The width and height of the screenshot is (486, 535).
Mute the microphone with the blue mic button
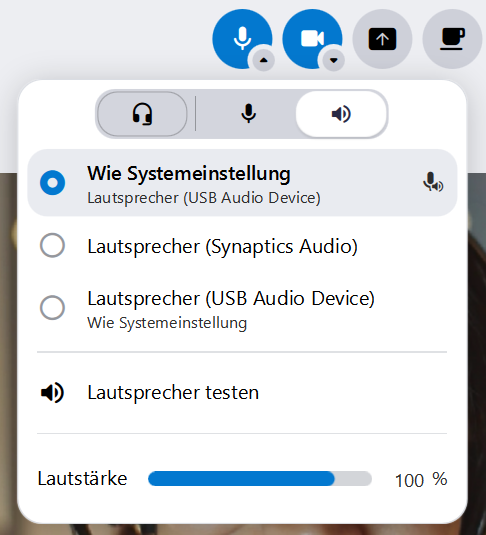(x=242, y=39)
